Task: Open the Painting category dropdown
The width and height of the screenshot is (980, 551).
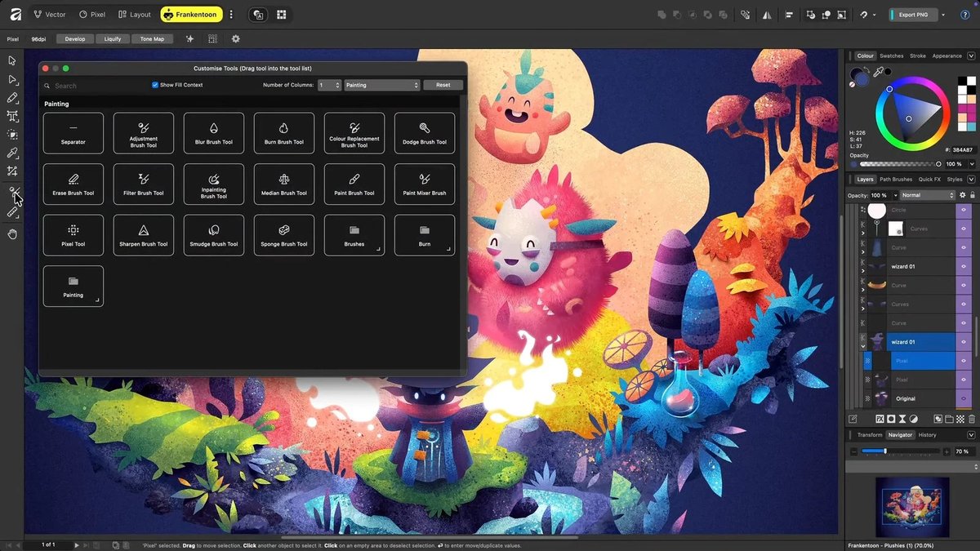Action: [x=382, y=85]
